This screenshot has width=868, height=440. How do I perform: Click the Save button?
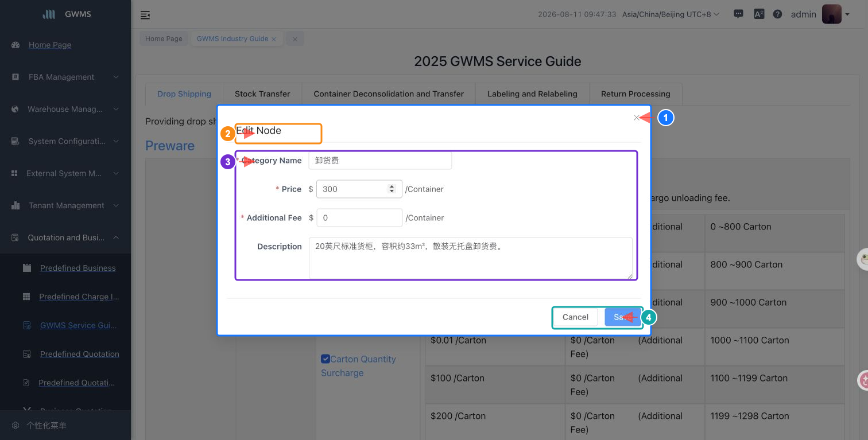[x=622, y=317]
